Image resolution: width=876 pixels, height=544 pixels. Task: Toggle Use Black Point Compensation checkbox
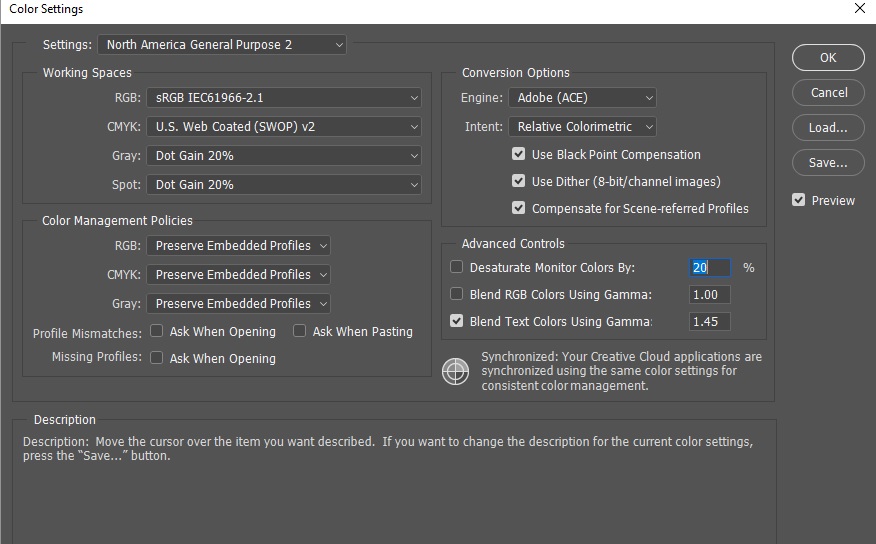tap(518, 154)
